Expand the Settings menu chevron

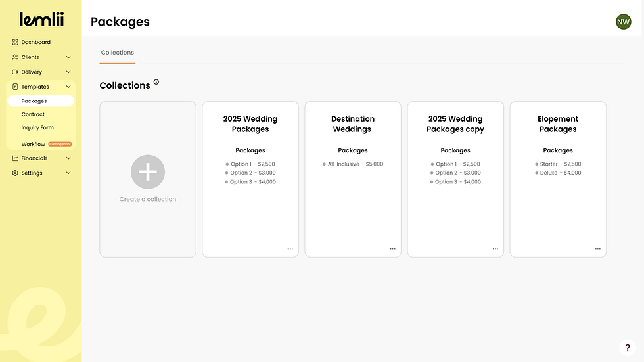coord(68,173)
